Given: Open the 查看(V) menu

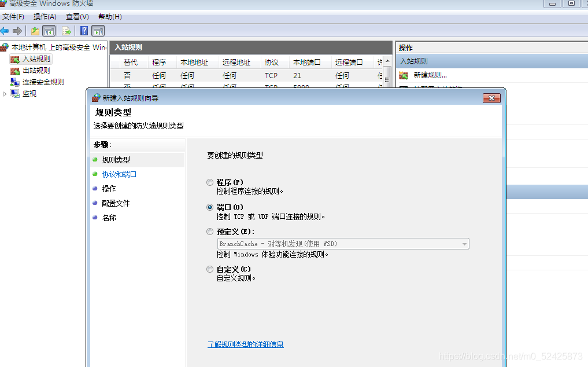Looking at the screenshot, I should [77, 17].
